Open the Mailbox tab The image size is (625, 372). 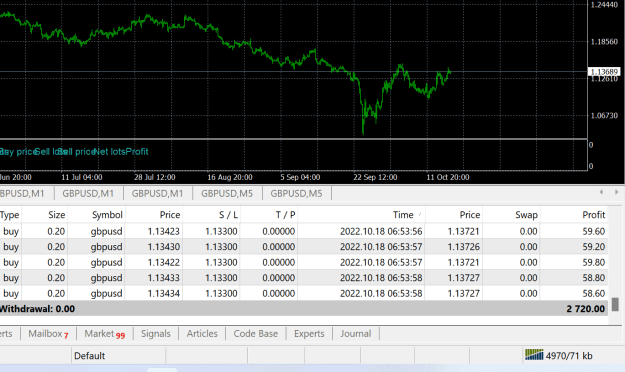pos(48,334)
